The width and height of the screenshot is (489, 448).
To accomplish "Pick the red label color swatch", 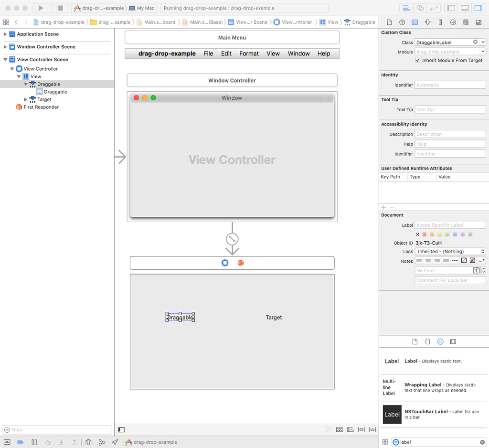I will coord(424,235).
